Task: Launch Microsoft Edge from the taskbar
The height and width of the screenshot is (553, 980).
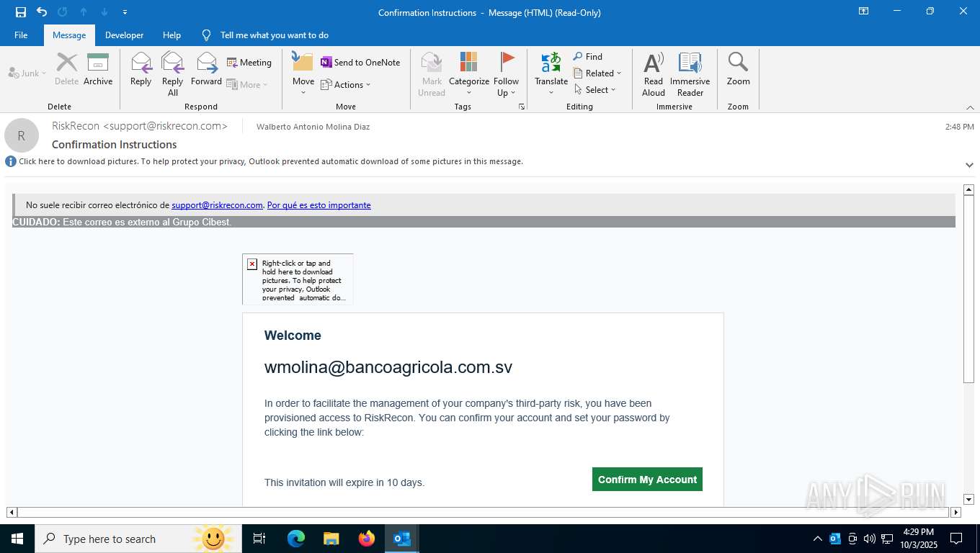Action: point(296,539)
